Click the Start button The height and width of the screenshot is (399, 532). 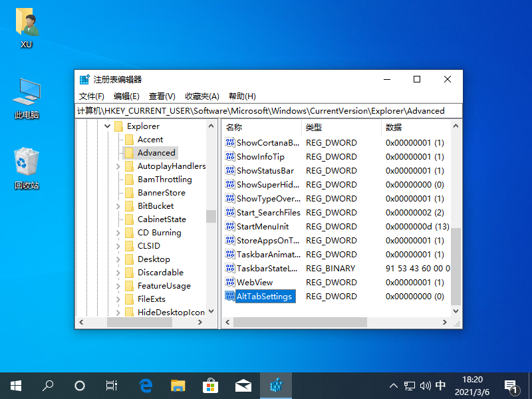pyautogui.click(x=15, y=385)
